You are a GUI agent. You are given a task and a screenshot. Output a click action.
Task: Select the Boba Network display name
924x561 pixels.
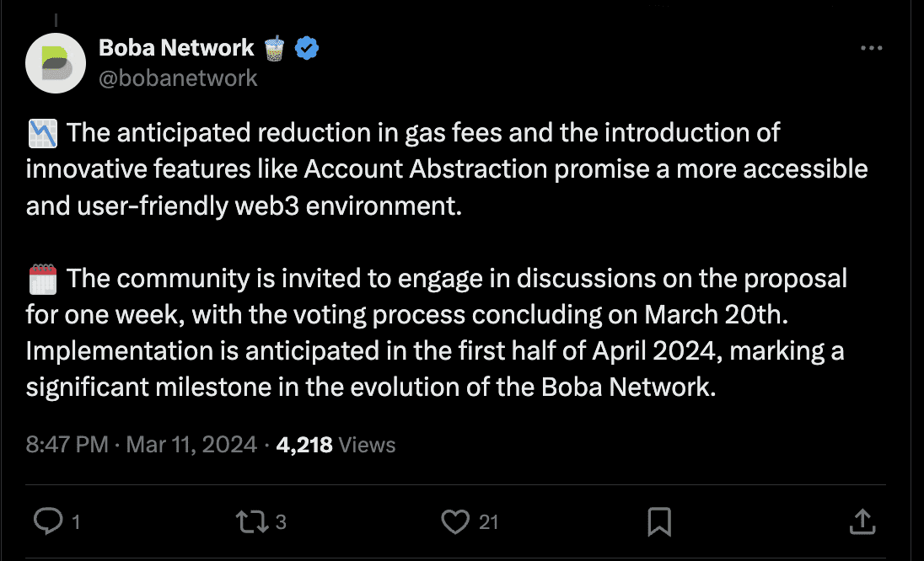click(x=176, y=48)
